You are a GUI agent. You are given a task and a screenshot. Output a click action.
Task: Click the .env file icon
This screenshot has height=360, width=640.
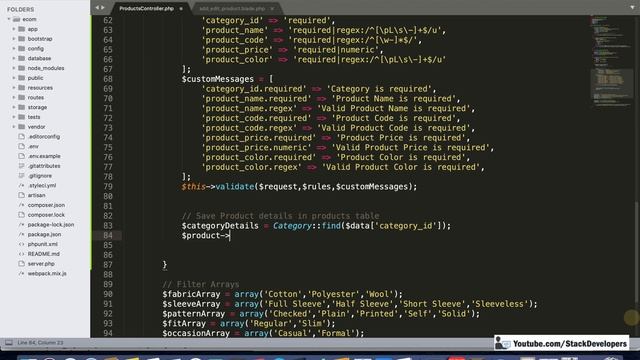click(22, 146)
